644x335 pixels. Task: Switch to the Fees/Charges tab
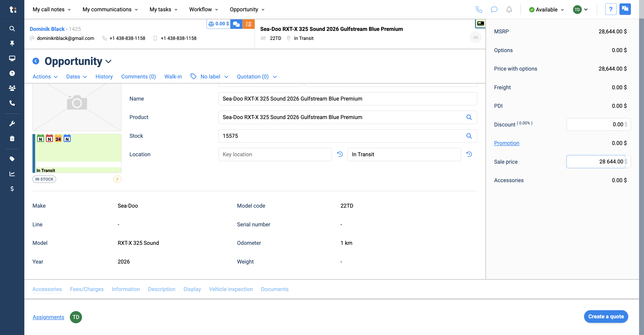point(87,289)
